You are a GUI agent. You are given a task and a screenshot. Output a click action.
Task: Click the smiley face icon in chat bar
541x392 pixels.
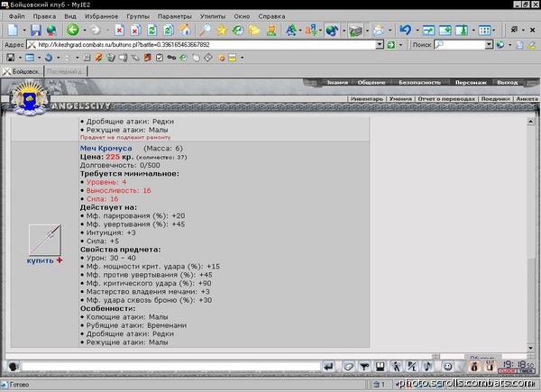click(448, 367)
